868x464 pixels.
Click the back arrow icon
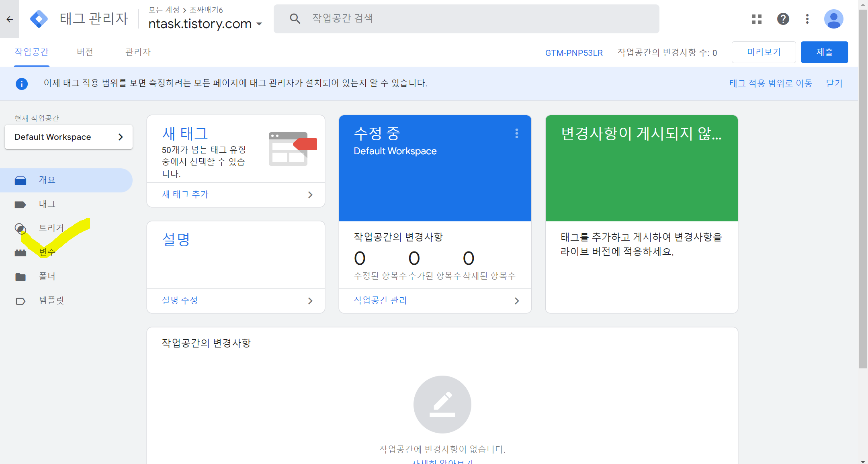click(10, 19)
